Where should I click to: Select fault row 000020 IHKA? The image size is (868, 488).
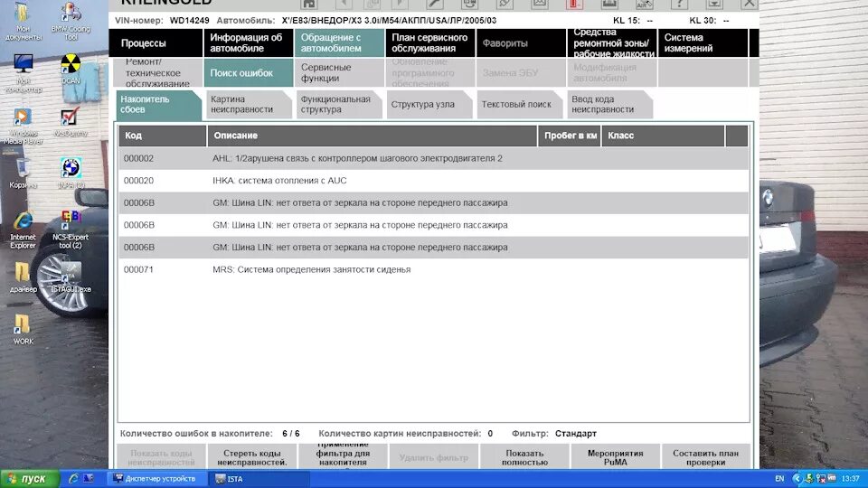[433, 181]
